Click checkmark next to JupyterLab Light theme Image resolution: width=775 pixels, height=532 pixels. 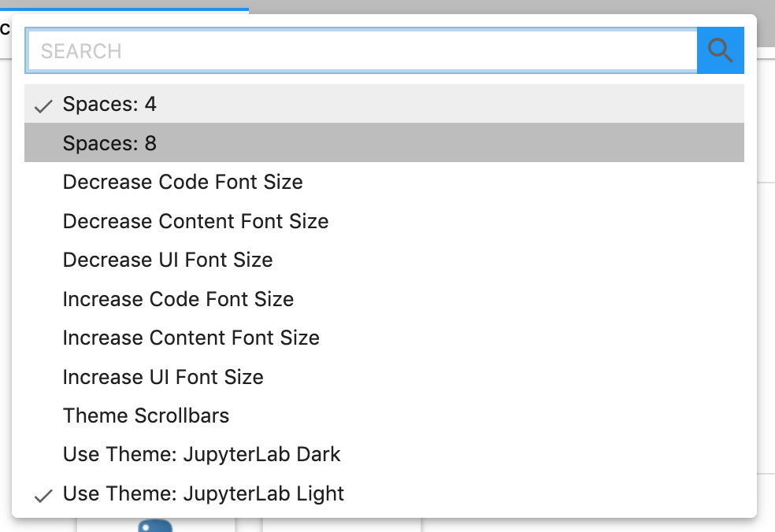click(43, 493)
